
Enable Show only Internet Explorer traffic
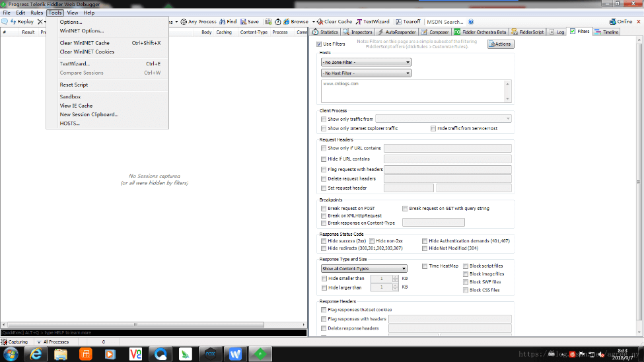(324, 129)
